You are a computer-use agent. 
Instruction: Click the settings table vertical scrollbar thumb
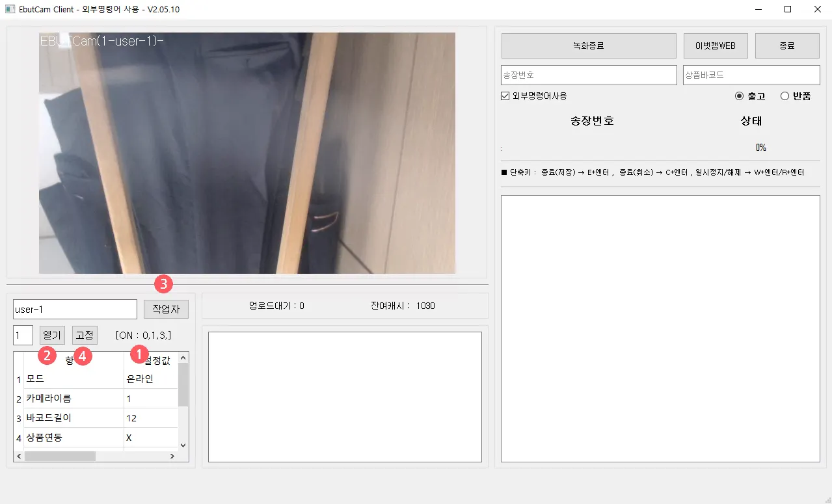[x=183, y=384]
